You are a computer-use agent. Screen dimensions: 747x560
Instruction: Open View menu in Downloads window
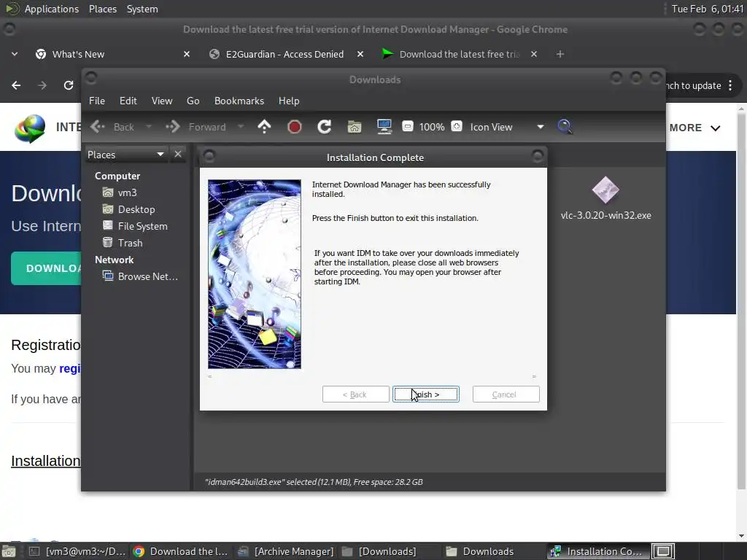coord(162,101)
